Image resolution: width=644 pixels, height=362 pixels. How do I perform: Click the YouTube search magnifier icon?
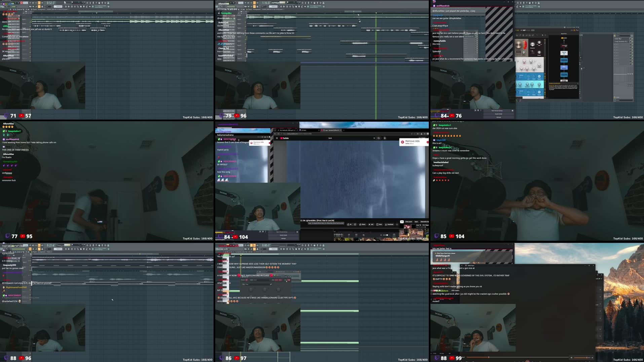(x=378, y=138)
